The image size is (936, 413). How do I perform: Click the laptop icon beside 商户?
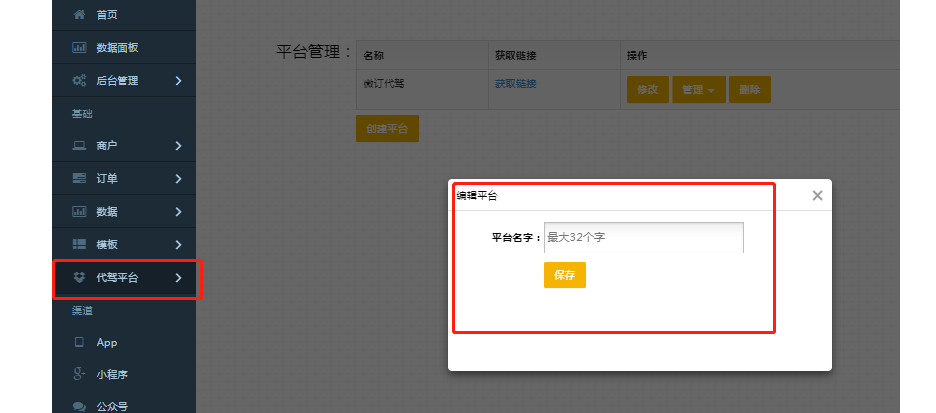(x=79, y=146)
